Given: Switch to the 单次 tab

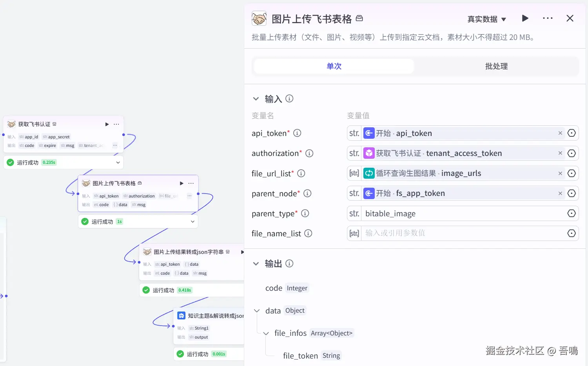Looking at the screenshot, I should [x=334, y=66].
